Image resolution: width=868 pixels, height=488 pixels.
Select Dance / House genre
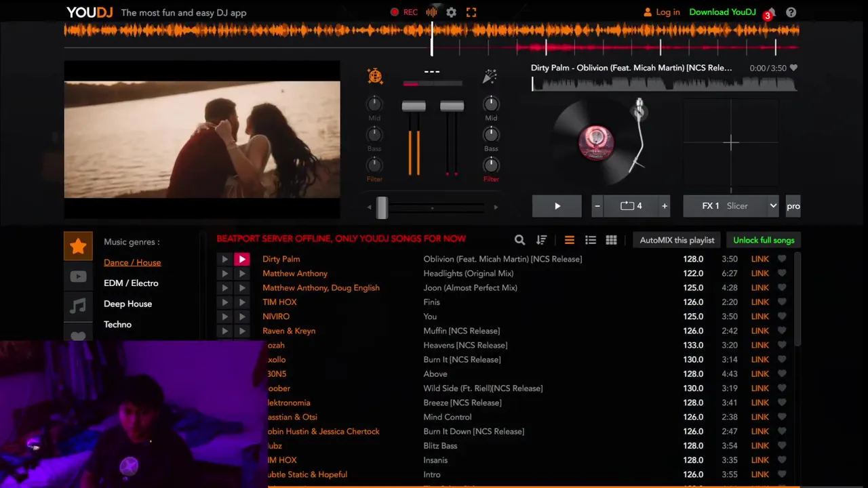(132, 262)
